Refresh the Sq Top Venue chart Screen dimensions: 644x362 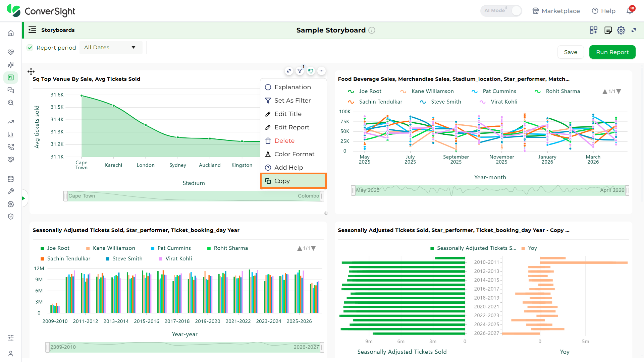pyautogui.click(x=311, y=71)
